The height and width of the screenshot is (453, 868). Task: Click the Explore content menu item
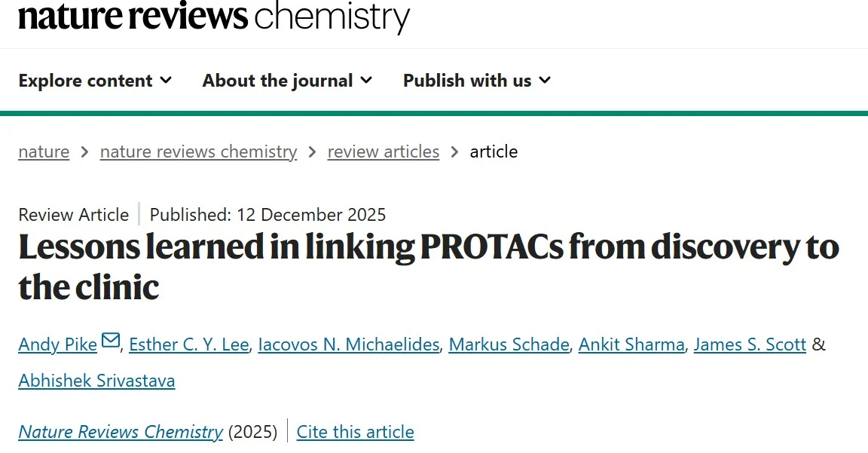click(85, 81)
